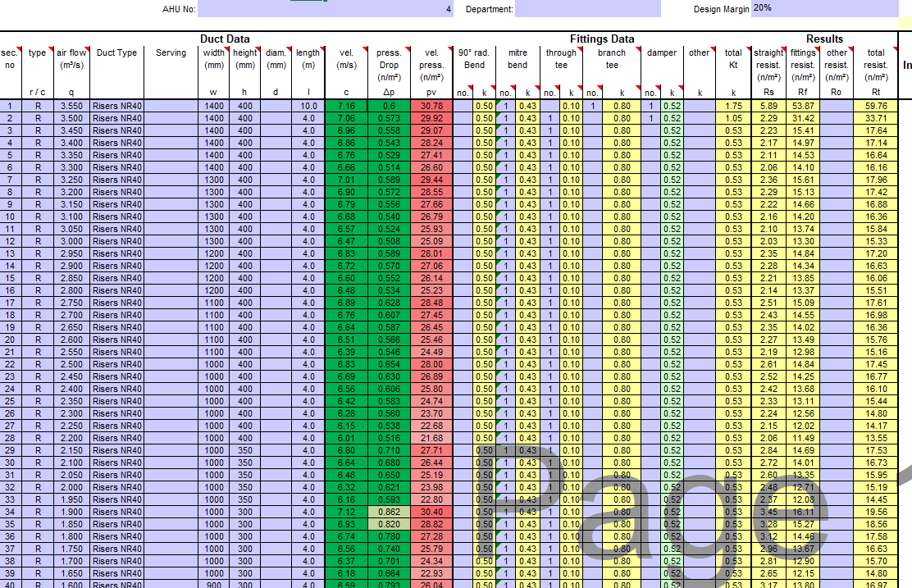Select section number 17 cell

coord(10,303)
